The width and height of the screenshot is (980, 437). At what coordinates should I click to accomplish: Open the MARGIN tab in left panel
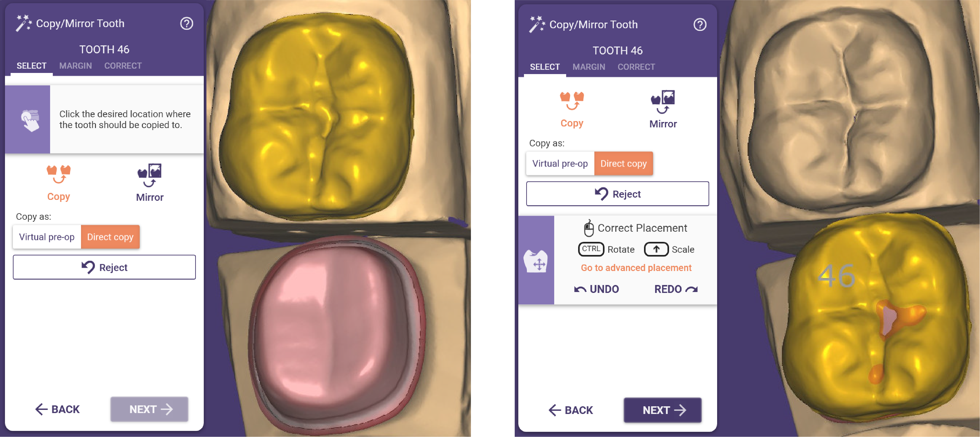75,66
